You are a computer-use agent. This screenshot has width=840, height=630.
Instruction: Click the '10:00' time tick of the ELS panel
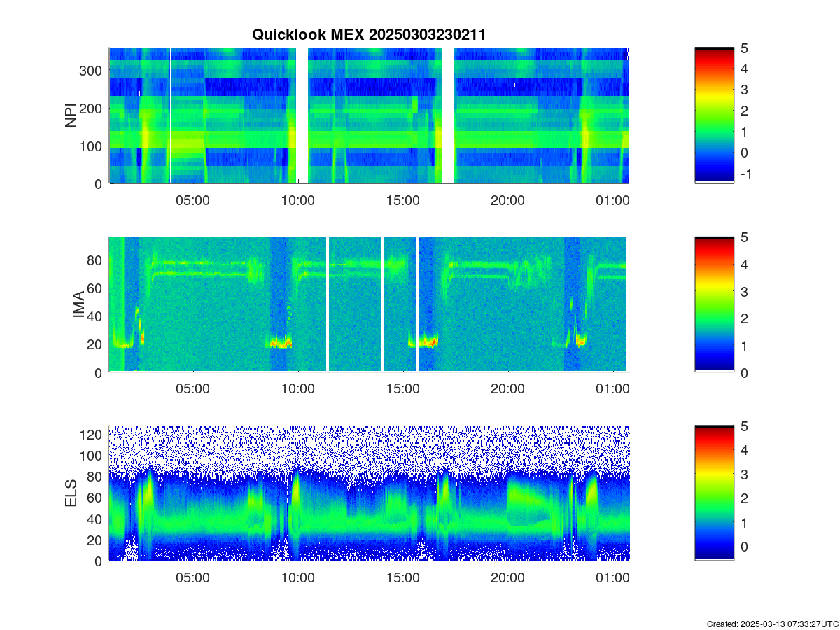297,578
